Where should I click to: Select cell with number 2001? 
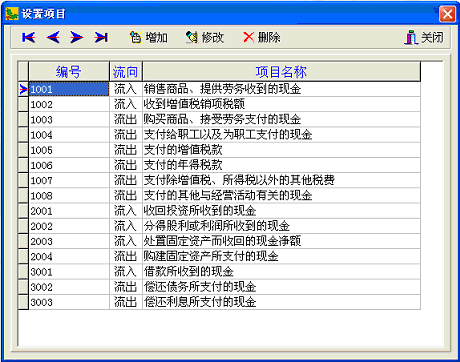(x=69, y=211)
